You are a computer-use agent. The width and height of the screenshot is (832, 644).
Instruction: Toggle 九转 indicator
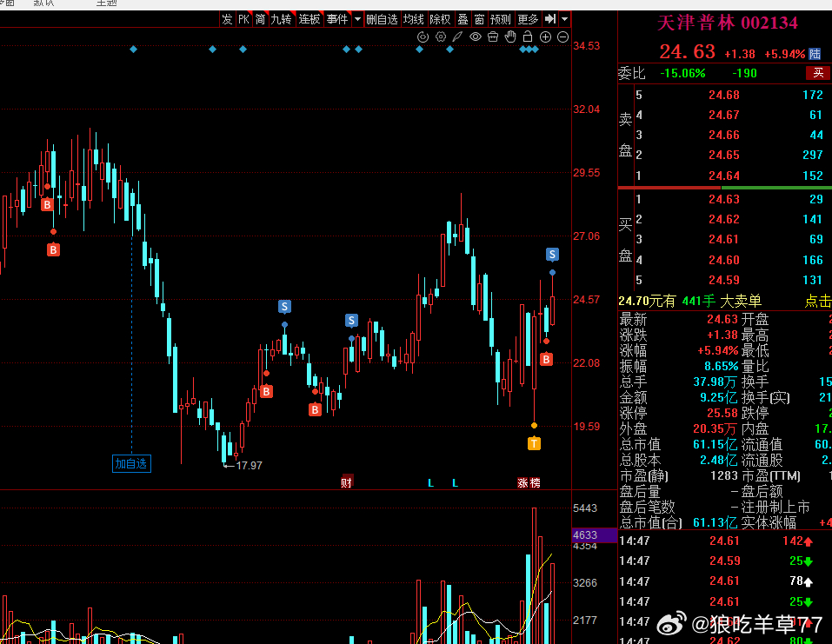[x=281, y=19]
